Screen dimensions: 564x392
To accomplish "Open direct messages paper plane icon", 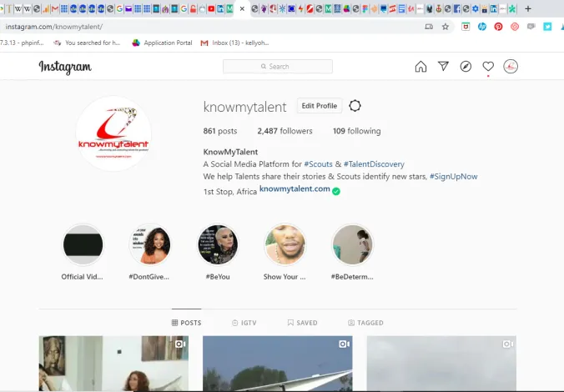I will (x=443, y=66).
